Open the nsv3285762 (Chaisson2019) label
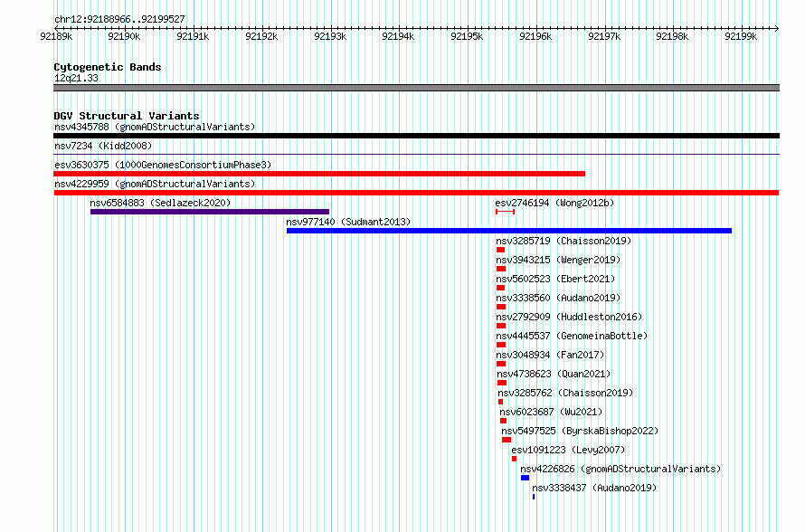805x532 pixels. (565, 393)
